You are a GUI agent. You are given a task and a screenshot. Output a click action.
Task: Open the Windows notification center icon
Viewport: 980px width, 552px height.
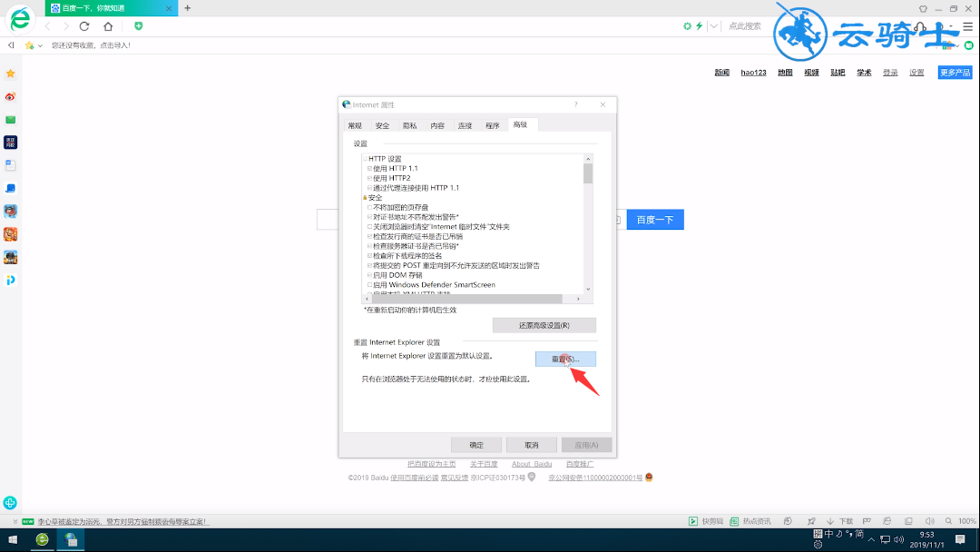click(x=961, y=539)
